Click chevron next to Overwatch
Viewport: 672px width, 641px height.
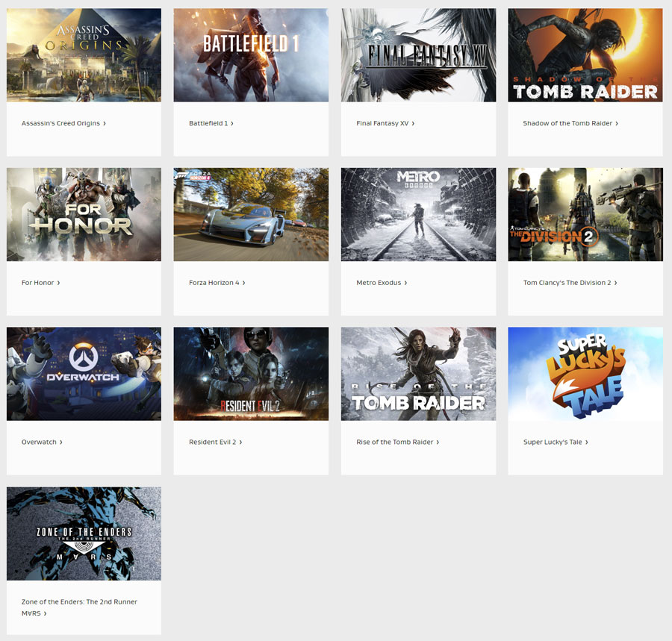61,442
